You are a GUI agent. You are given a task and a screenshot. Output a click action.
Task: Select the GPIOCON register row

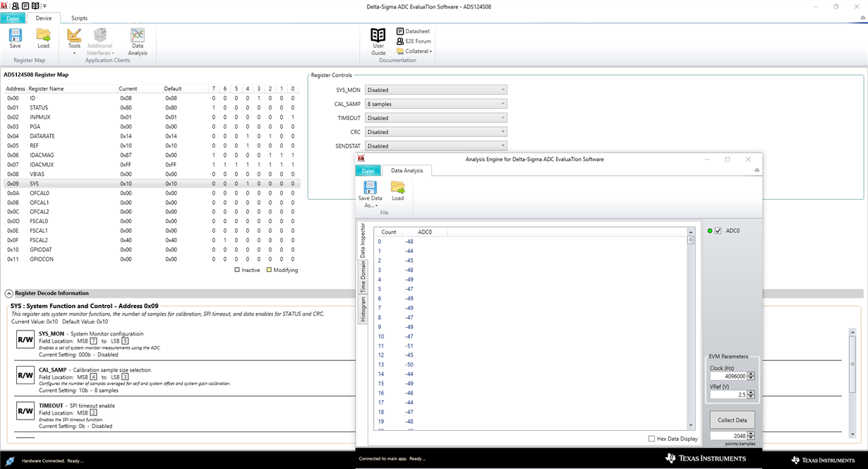coord(152,259)
